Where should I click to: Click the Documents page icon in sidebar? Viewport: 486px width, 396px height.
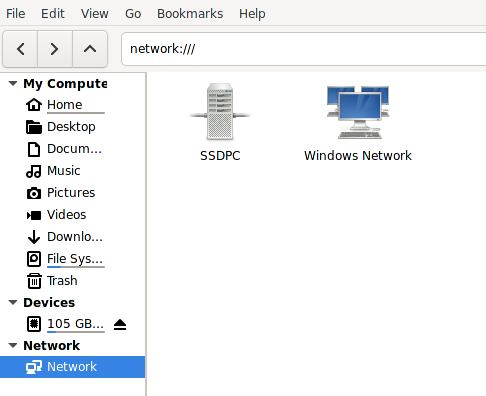pyautogui.click(x=34, y=149)
